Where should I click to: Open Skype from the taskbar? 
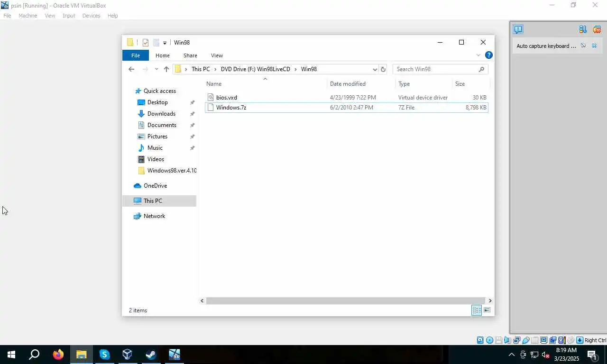point(104,355)
